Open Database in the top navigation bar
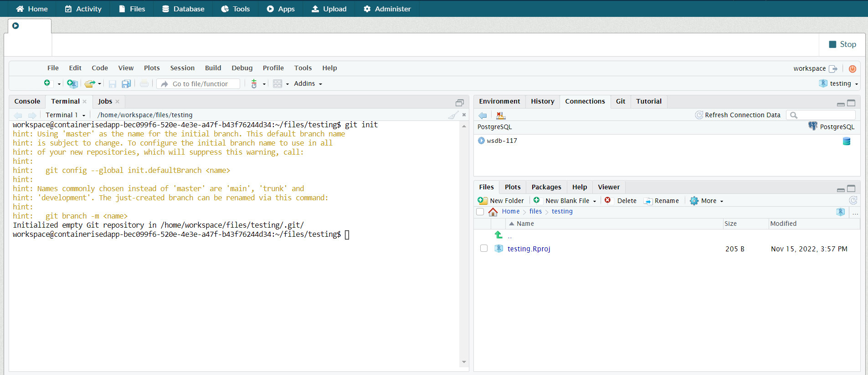This screenshot has height=375, width=868. (183, 9)
